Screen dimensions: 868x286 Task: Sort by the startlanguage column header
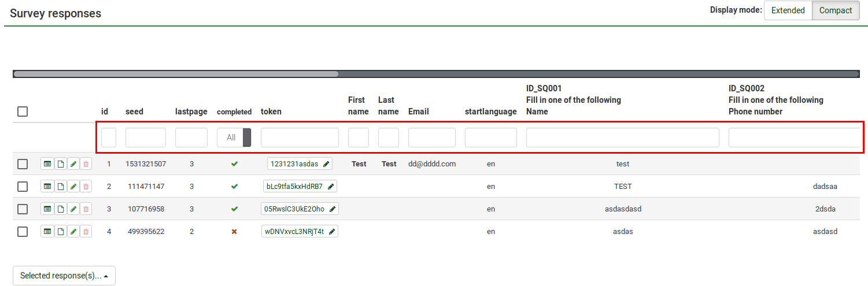point(490,112)
